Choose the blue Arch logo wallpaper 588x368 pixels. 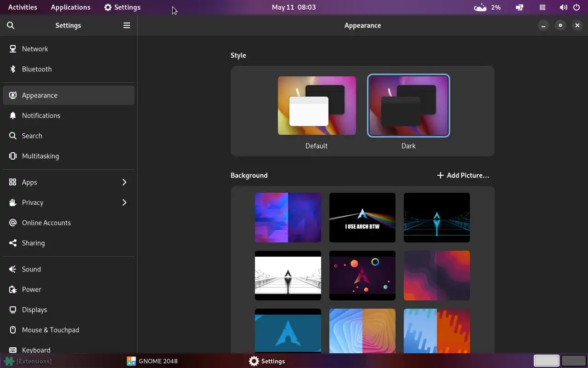288,331
